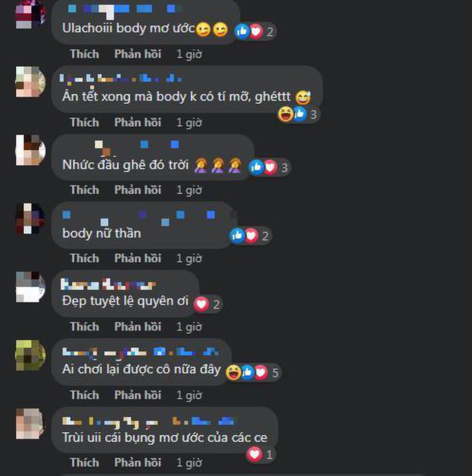Open the laughing reaction on 'Ăn tết xong' comment
This screenshot has width=472, height=476.
(285, 114)
